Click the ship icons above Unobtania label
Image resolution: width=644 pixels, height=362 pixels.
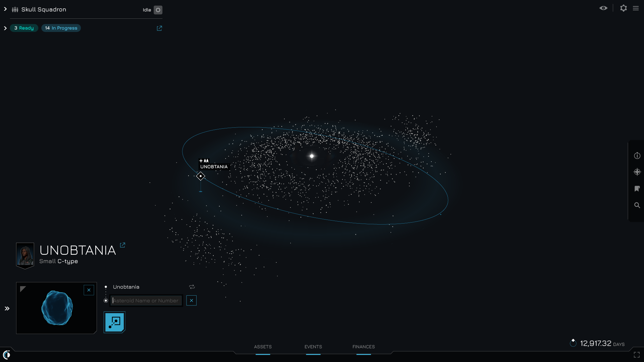[204, 161]
